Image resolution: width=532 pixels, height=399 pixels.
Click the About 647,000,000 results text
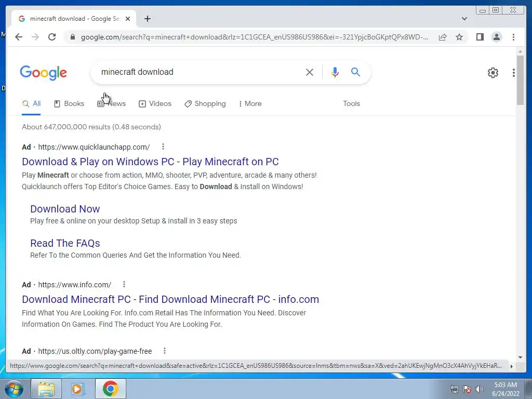point(91,127)
